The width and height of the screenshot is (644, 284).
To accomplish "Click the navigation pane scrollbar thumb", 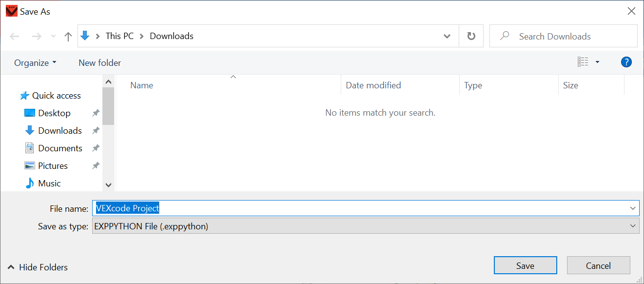I will pos(108,106).
